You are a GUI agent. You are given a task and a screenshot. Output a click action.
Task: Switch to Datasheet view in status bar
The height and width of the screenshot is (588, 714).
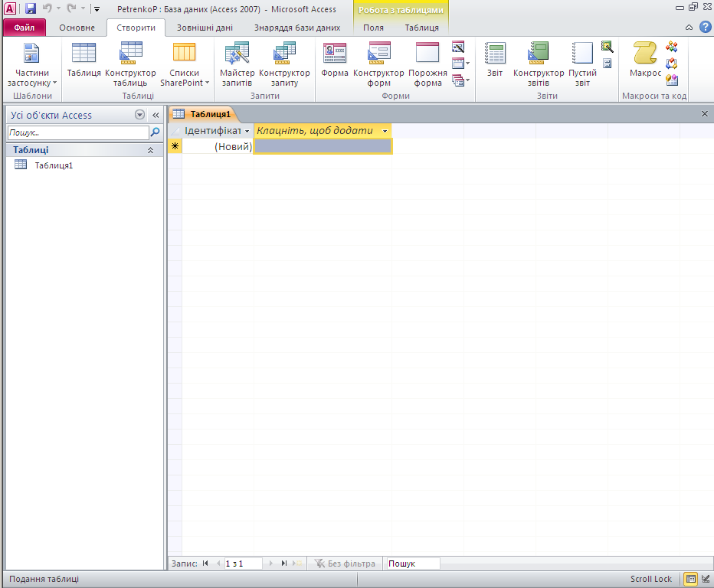690,579
